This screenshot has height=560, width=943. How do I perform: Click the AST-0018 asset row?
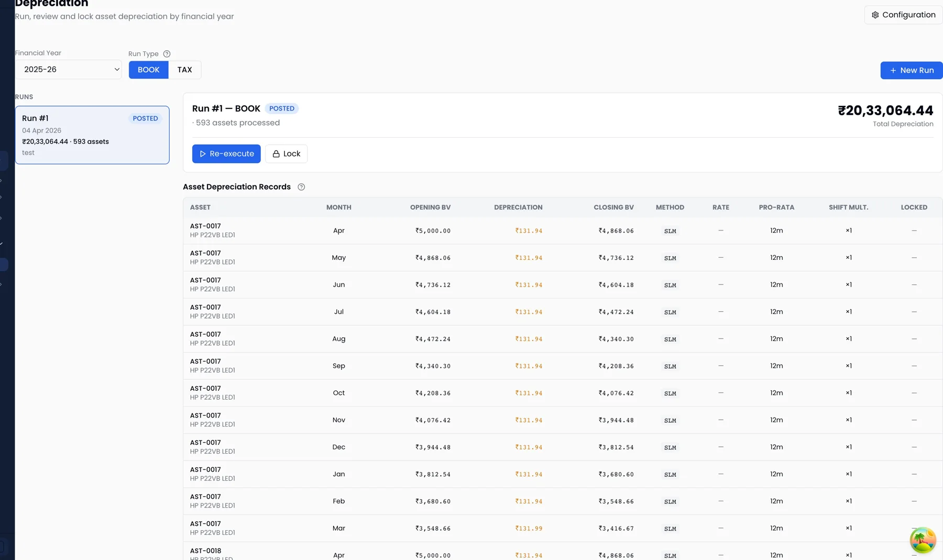(x=563, y=552)
